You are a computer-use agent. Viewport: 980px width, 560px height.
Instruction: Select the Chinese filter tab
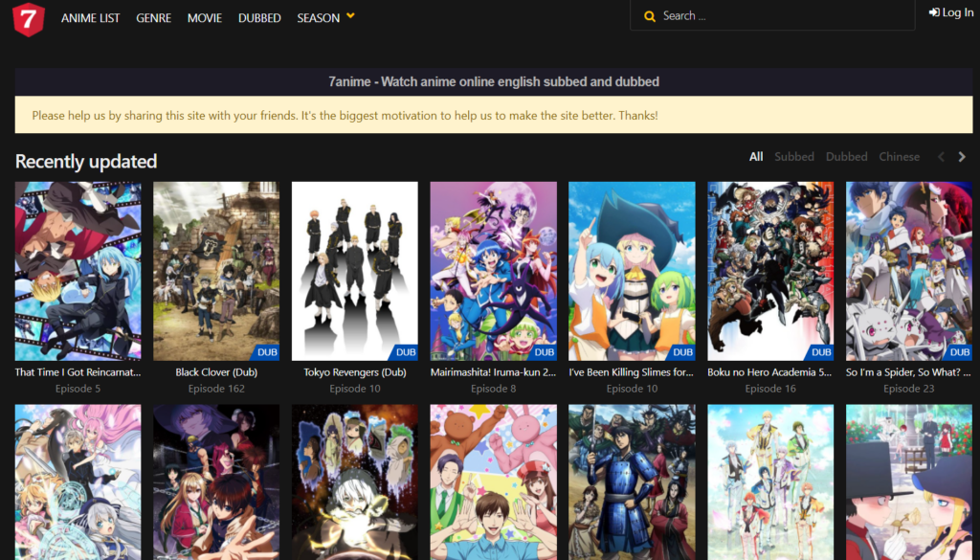click(x=899, y=157)
